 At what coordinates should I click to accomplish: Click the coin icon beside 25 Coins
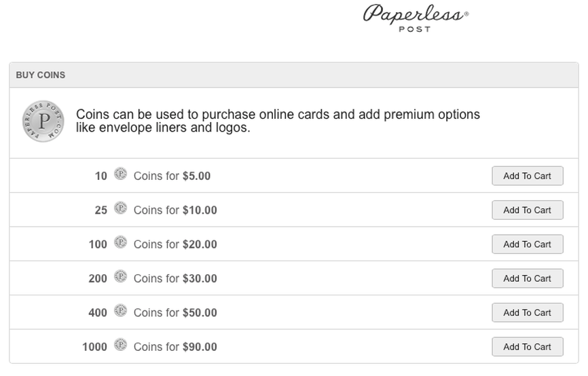120,208
